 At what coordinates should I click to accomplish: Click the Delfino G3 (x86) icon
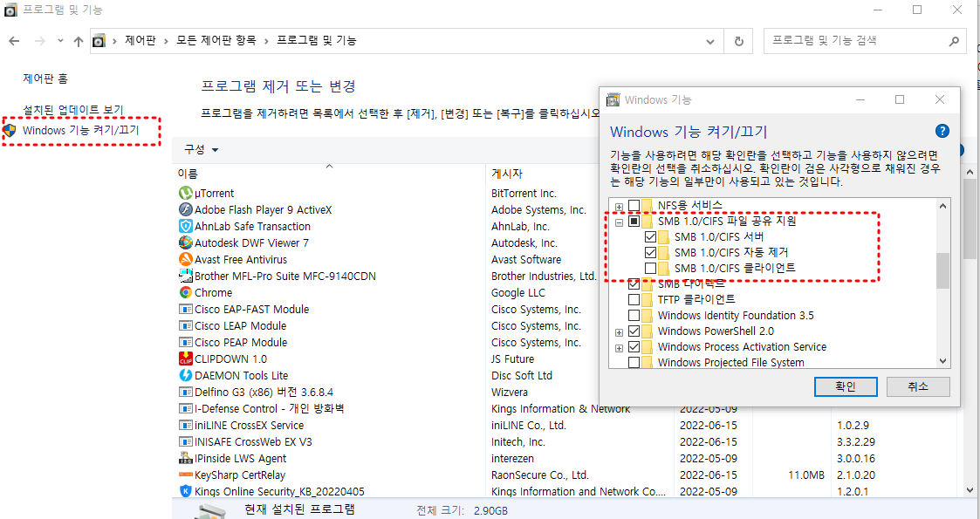click(x=186, y=393)
